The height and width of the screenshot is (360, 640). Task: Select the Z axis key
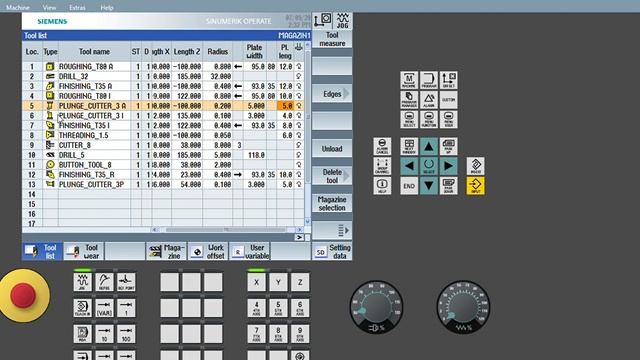click(x=300, y=282)
